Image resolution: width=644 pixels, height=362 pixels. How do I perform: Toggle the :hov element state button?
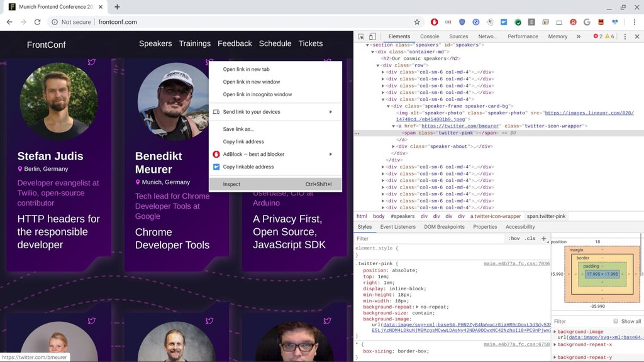[x=514, y=238]
